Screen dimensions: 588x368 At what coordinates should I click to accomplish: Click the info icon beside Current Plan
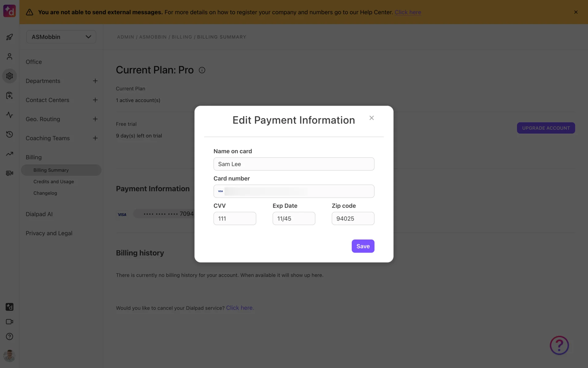(x=202, y=70)
